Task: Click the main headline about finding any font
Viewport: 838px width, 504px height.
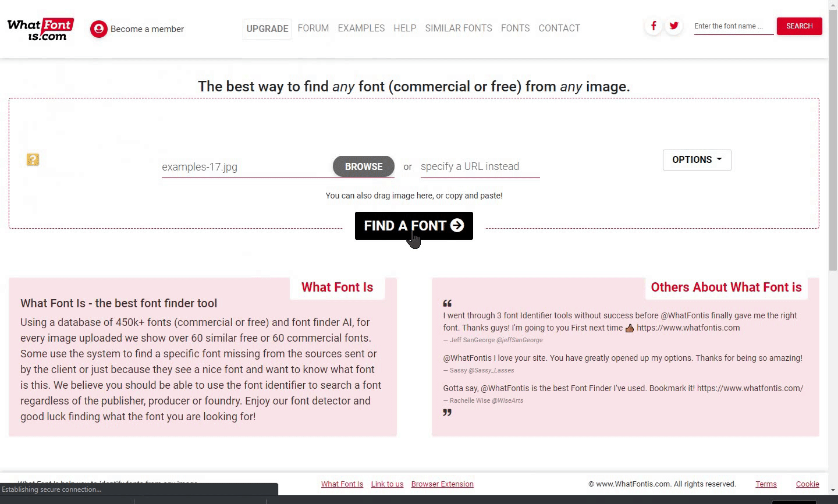Action: pyautogui.click(x=414, y=87)
